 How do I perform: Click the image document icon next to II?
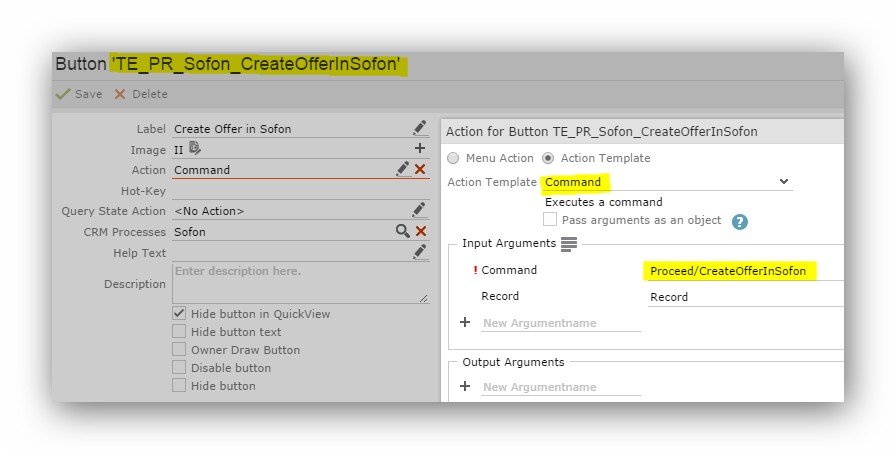(195, 148)
